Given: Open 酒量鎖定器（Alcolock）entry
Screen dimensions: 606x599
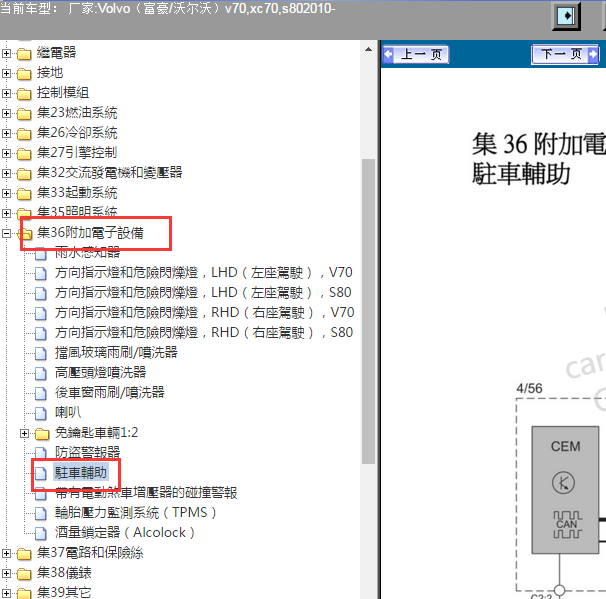Looking at the screenshot, I should pos(124,533).
